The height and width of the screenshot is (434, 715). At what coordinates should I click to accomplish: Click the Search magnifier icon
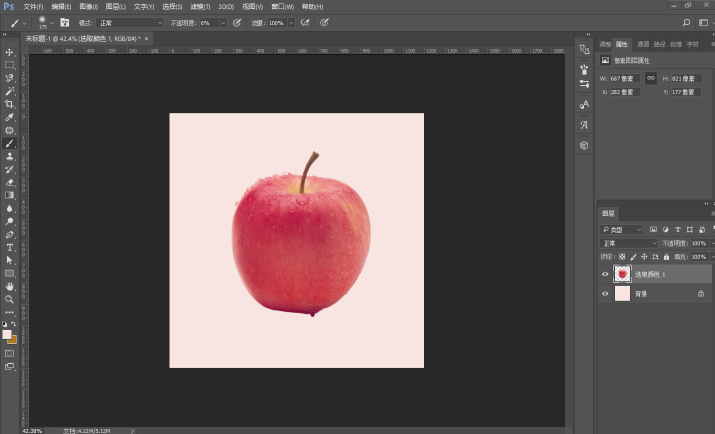(686, 22)
